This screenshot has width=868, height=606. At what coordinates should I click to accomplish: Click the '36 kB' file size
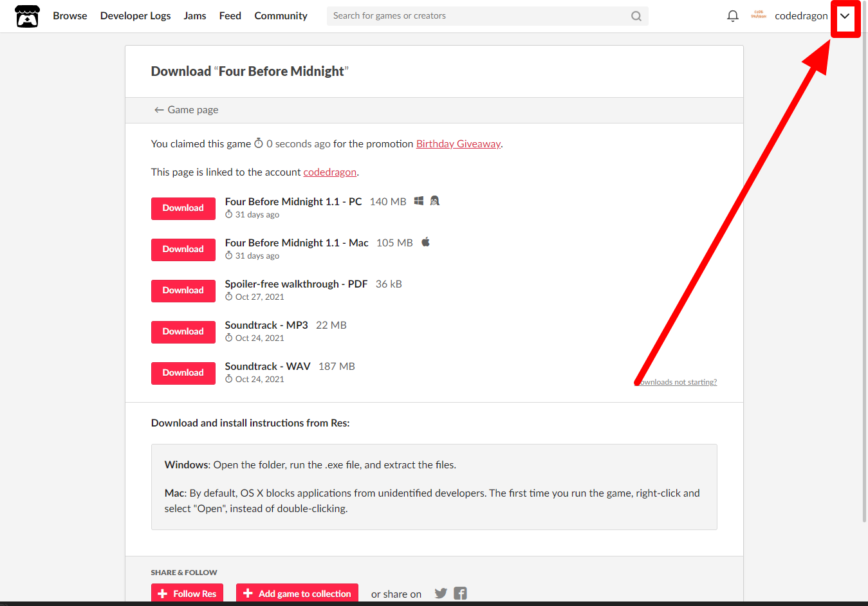click(389, 284)
